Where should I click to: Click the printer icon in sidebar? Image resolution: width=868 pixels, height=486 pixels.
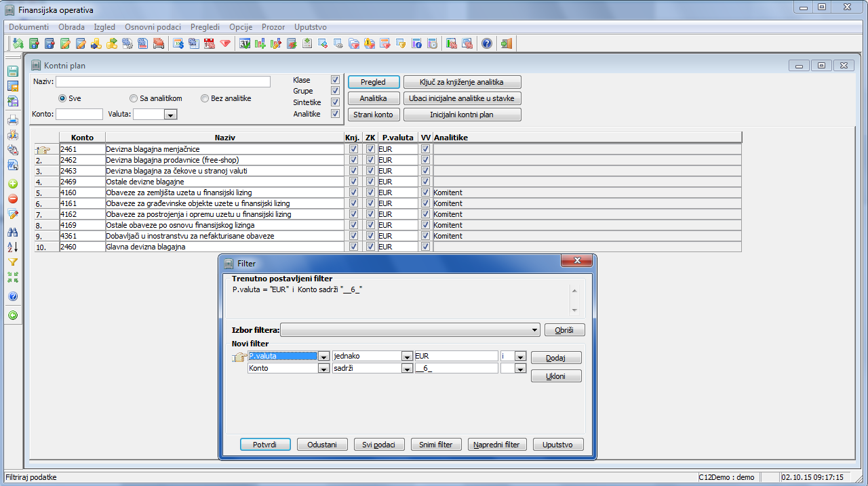12,120
